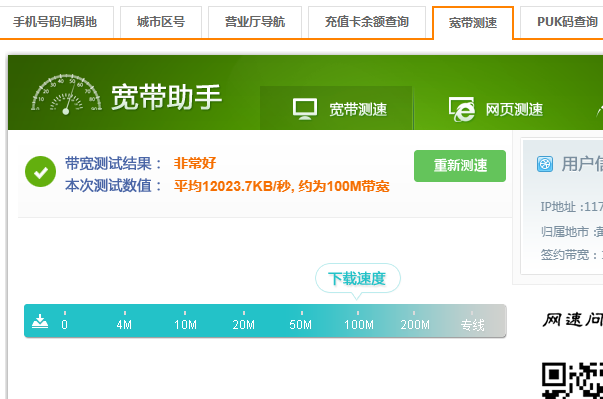Click the 200M mark on speed scale

[x=415, y=325]
